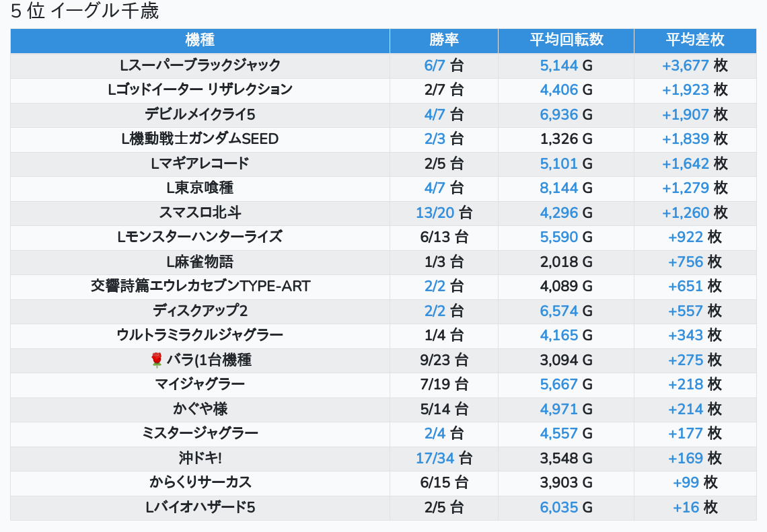Select the 6/15 台 win rate

click(x=443, y=483)
